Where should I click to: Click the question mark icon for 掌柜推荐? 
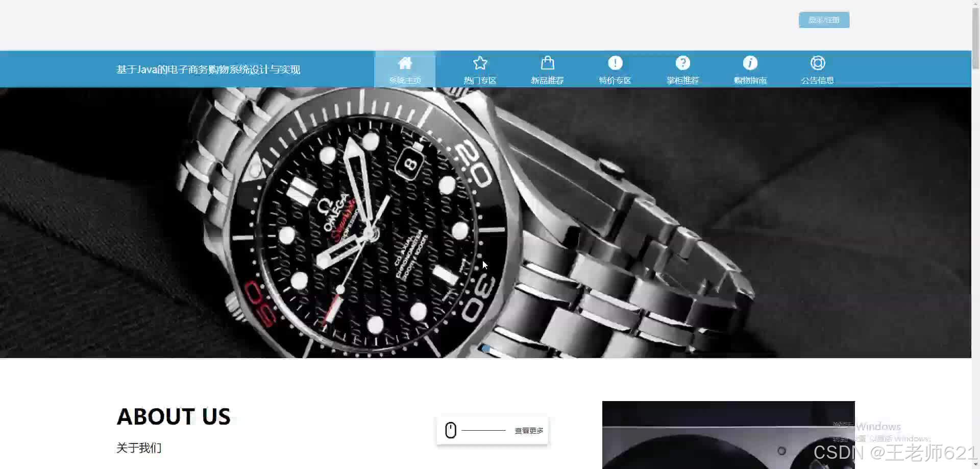(x=682, y=63)
